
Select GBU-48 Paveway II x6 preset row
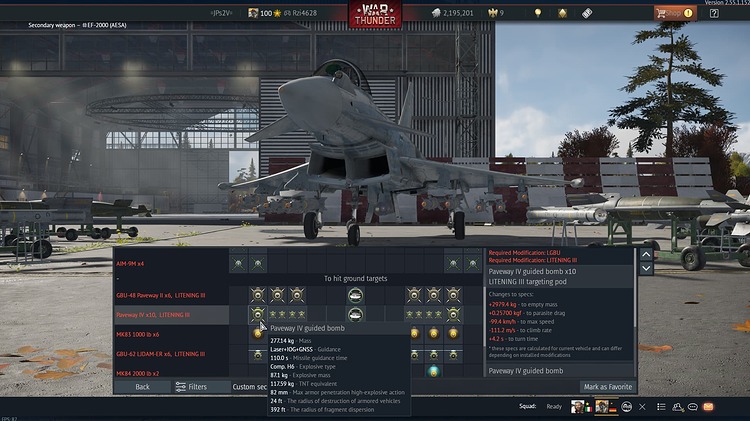171,295
